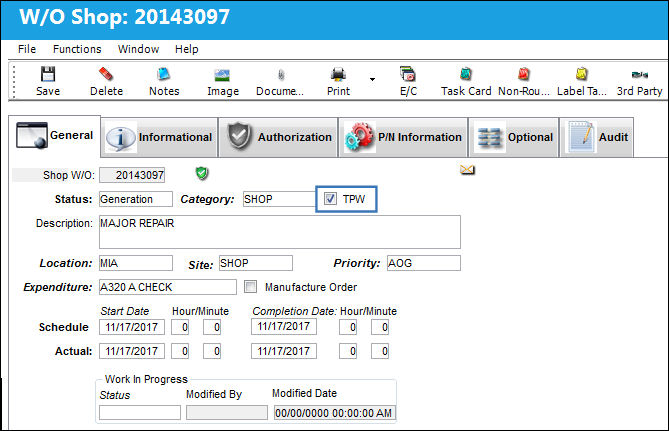Uncheck the TPW checkbox
Image resolution: width=669 pixels, height=431 pixels.
click(330, 198)
